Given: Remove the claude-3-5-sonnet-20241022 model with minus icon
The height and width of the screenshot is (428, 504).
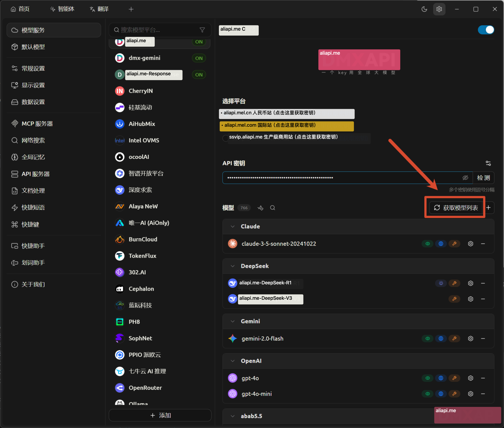Looking at the screenshot, I should 483,244.
